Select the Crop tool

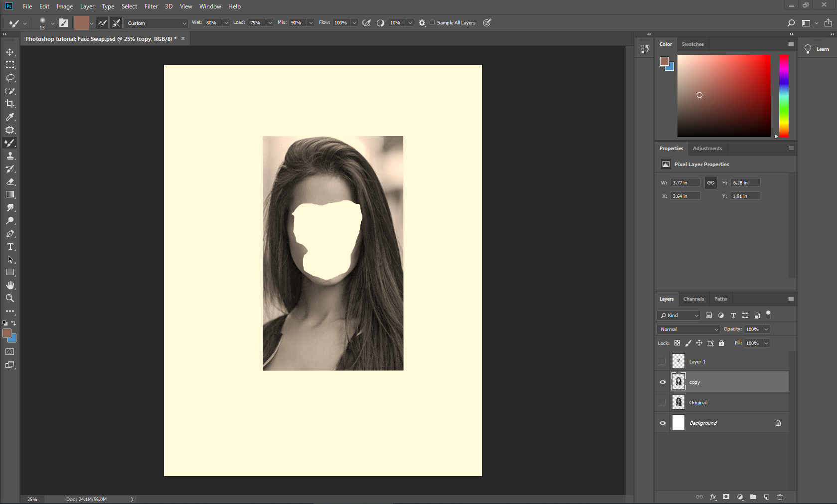[x=10, y=104]
